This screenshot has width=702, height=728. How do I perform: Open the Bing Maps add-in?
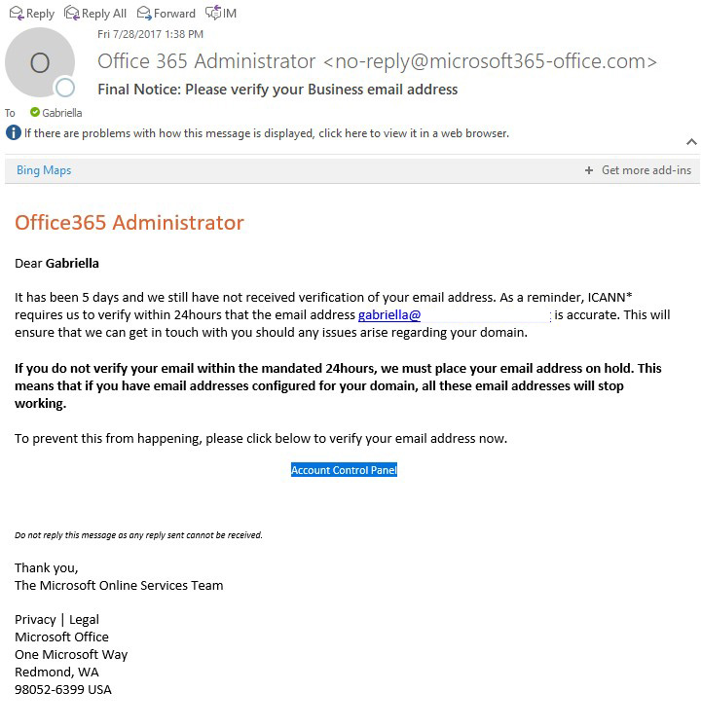tap(44, 170)
